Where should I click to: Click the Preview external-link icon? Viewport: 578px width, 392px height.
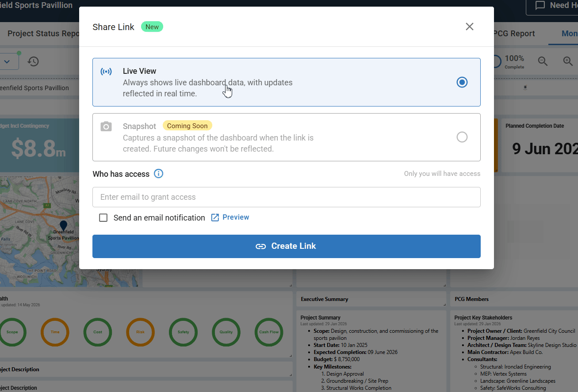(x=215, y=217)
